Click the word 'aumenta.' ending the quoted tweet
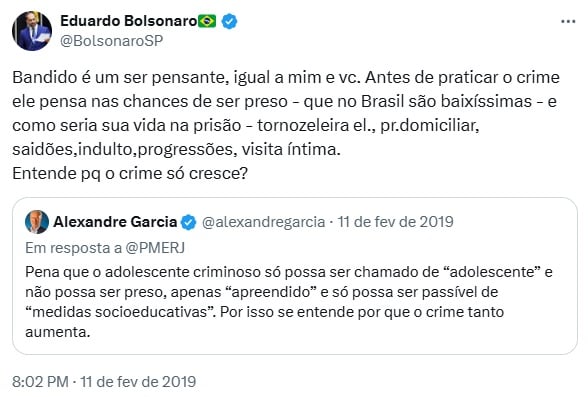Screen dimensions: 588x397 coord(58,332)
